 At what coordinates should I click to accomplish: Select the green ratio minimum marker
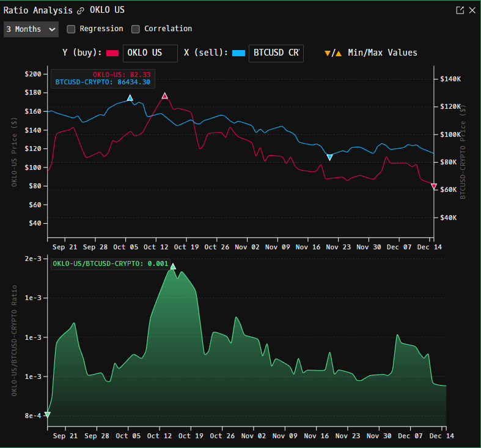click(47, 415)
